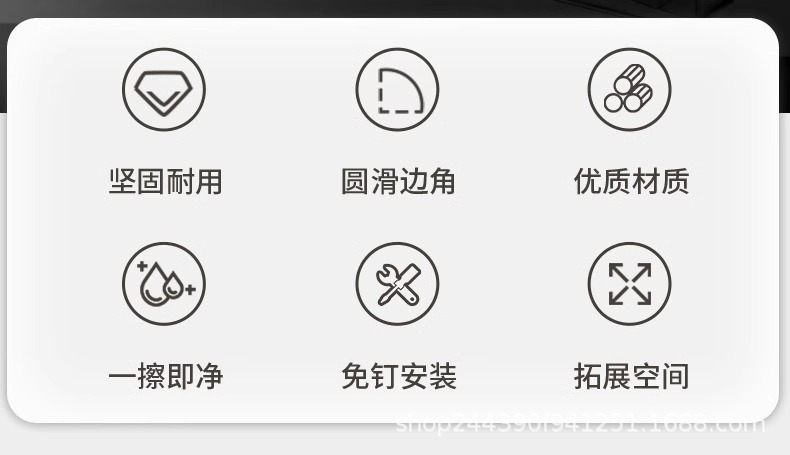Click the stacked logs material icon
This screenshot has width=790, height=455.
(x=629, y=90)
